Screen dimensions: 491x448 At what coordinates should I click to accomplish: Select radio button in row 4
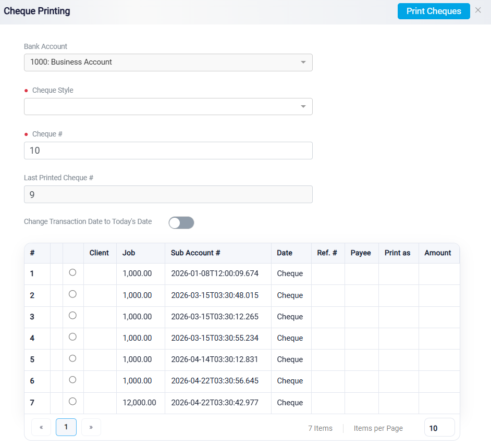72,337
